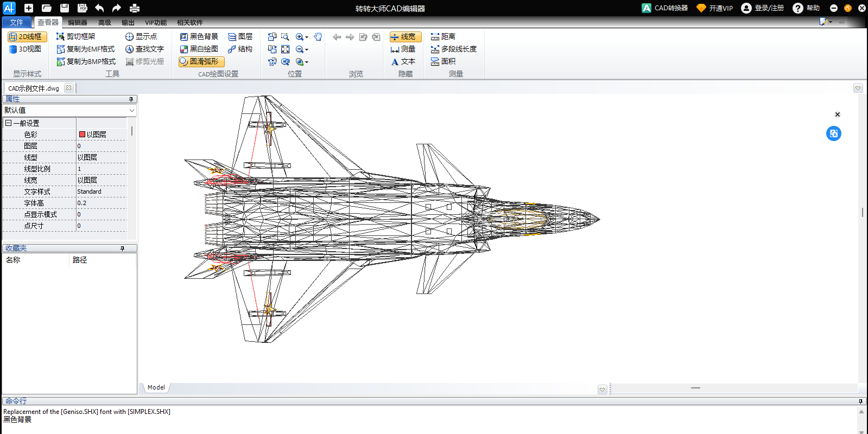Click the print icon in title bar
This screenshot has width=868, height=434.
pos(135,8)
